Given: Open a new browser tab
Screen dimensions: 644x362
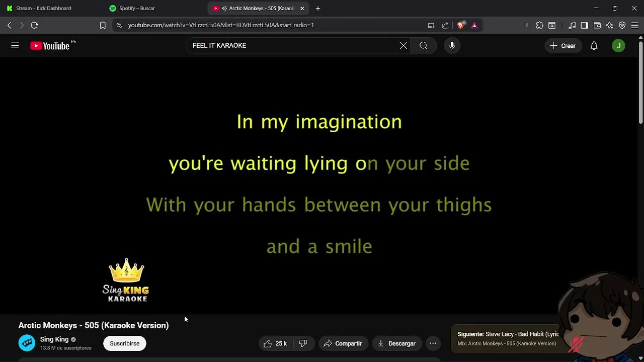Looking at the screenshot, I should (318, 8).
